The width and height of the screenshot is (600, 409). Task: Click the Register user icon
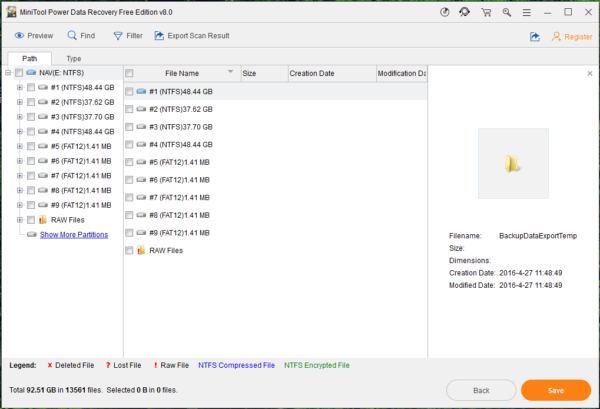point(556,37)
